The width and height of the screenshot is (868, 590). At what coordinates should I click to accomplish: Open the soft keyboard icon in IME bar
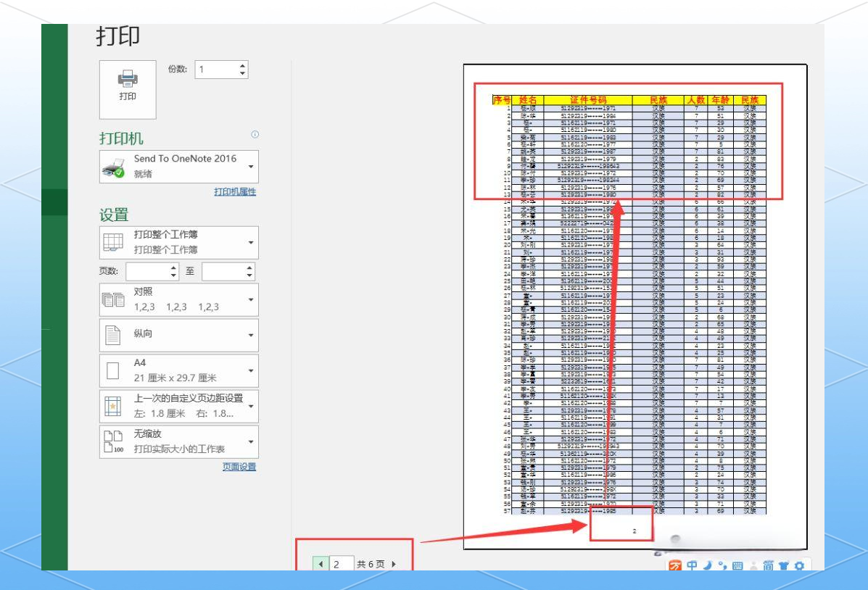(737, 565)
